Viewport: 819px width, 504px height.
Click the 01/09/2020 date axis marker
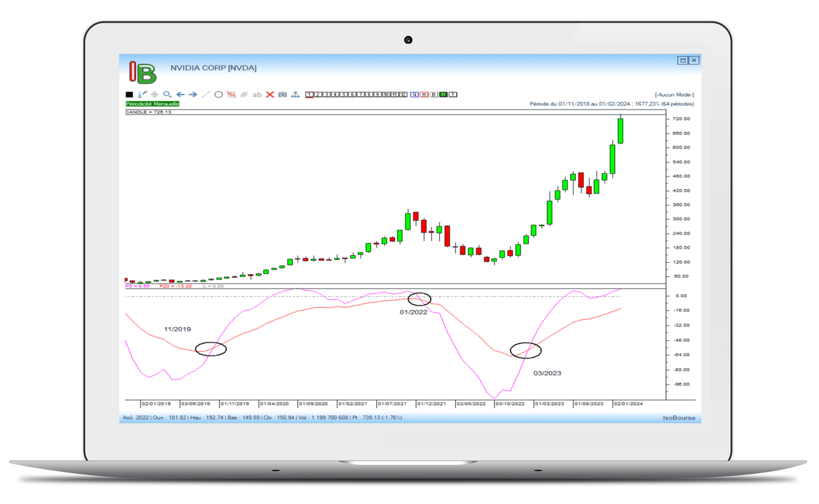coord(313,404)
